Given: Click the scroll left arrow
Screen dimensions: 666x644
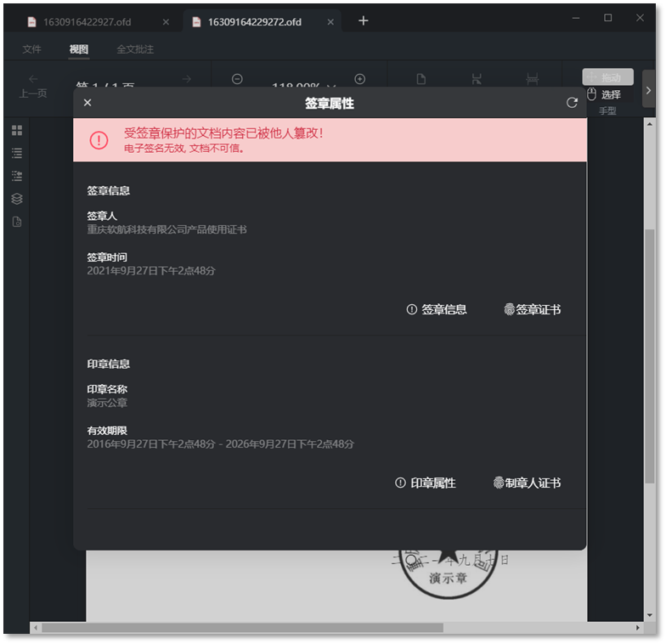Looking at the screenshot, I should [x=36, y=628].
